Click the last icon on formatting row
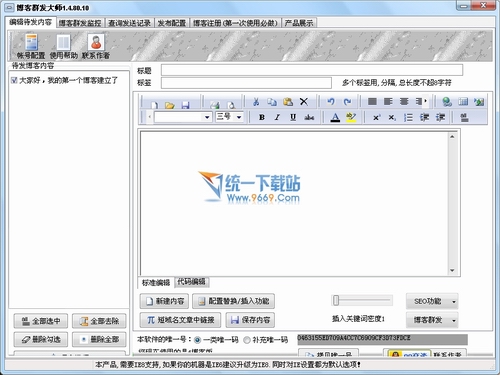This screenshot has width=500, height=375. coord(464,117)
